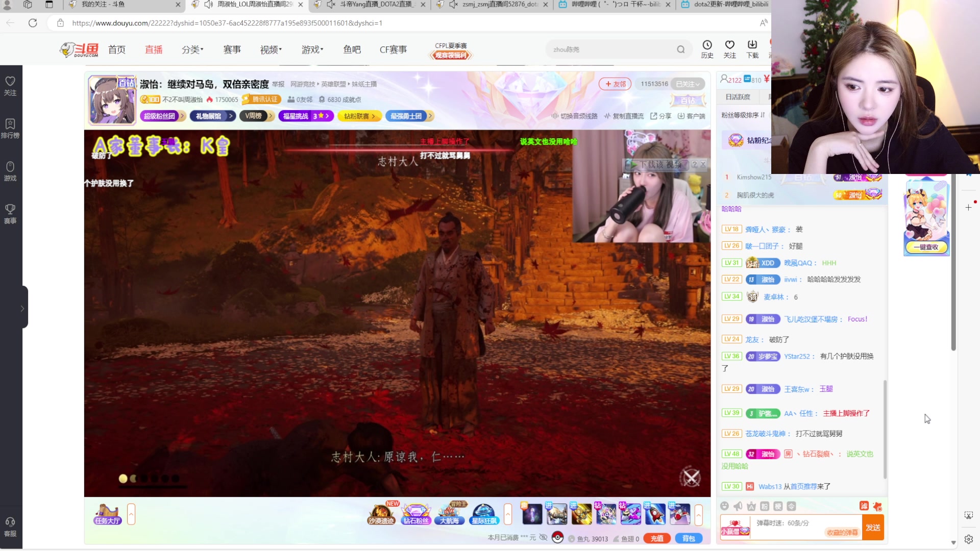Go to 首页 in top navigation
This screenshot has height=551, width=980.
117,49
